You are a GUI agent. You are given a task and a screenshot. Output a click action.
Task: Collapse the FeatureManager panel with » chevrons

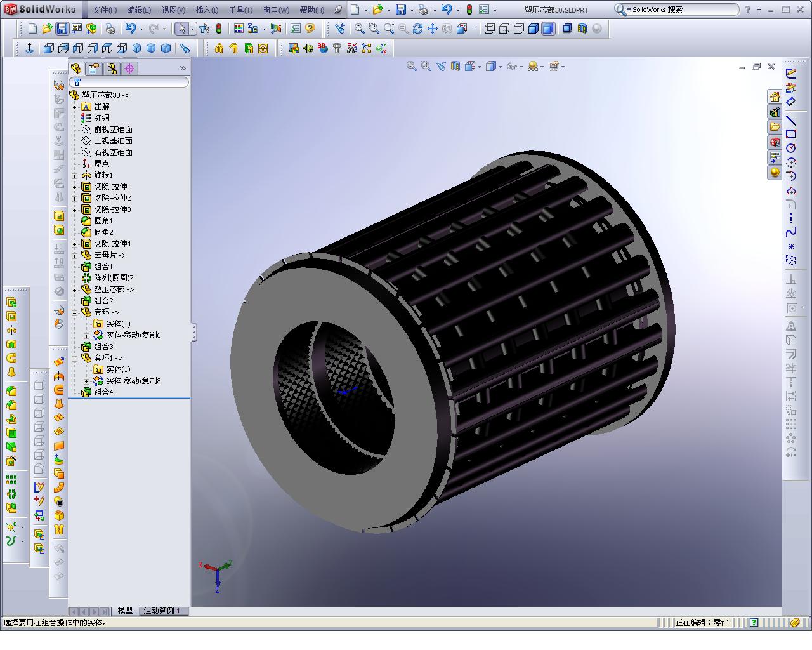[183, 68]
